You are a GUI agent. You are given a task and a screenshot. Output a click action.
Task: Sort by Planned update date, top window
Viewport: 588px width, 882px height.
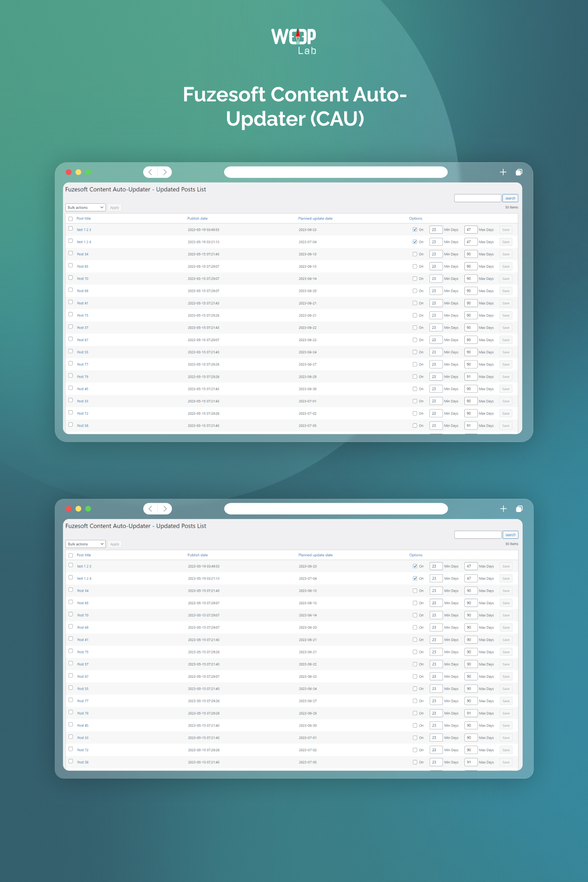315,219
